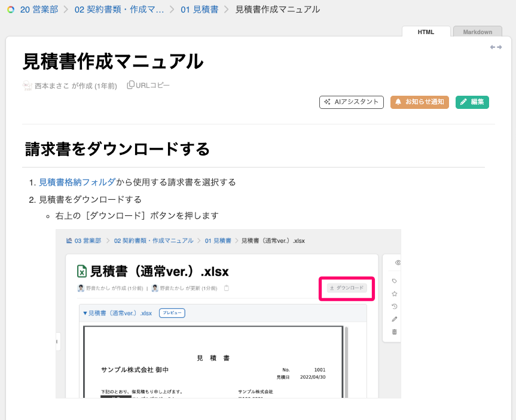
Task: Click the URLコピー copy icon
Action: 130,85
